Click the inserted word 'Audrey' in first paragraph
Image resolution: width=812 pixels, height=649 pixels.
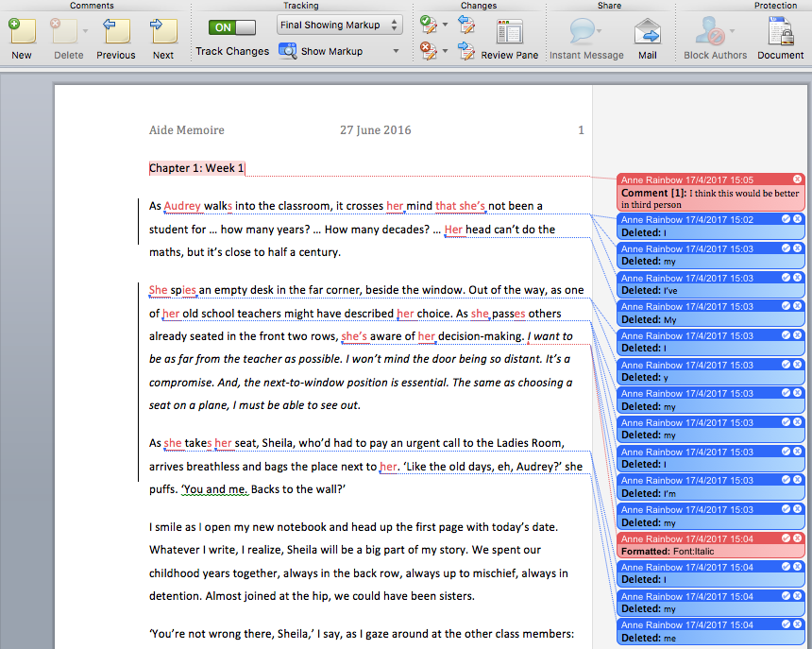click(x=182, y=206)
